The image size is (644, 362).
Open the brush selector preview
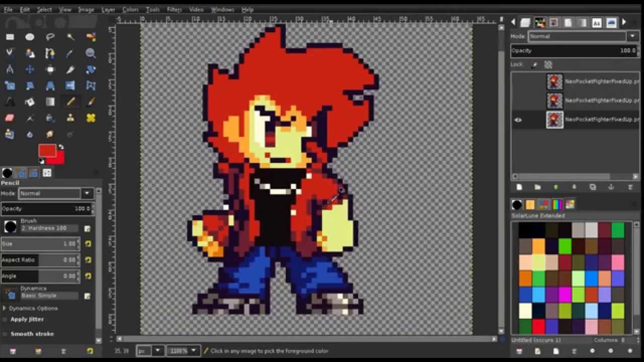coord(10,227)
